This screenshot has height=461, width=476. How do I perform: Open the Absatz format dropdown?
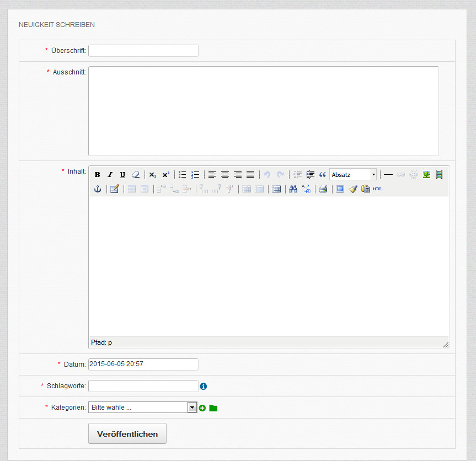(353, 175)
